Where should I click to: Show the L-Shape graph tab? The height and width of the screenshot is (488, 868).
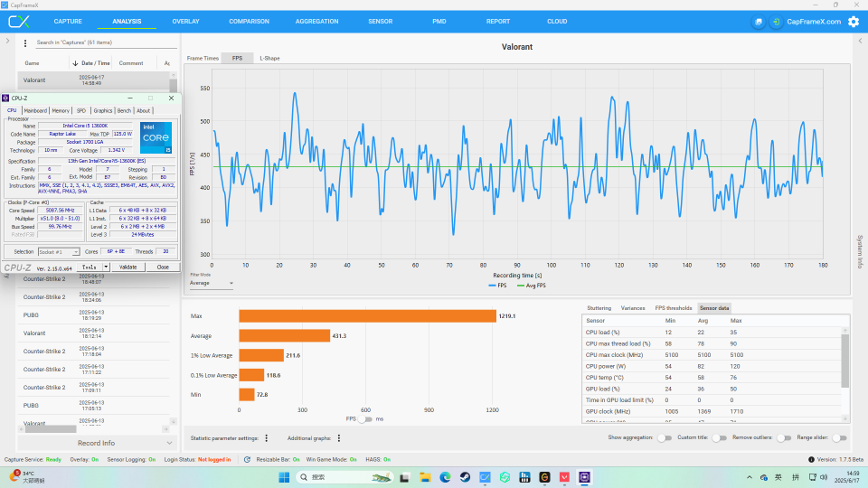(x=269, y=58)
